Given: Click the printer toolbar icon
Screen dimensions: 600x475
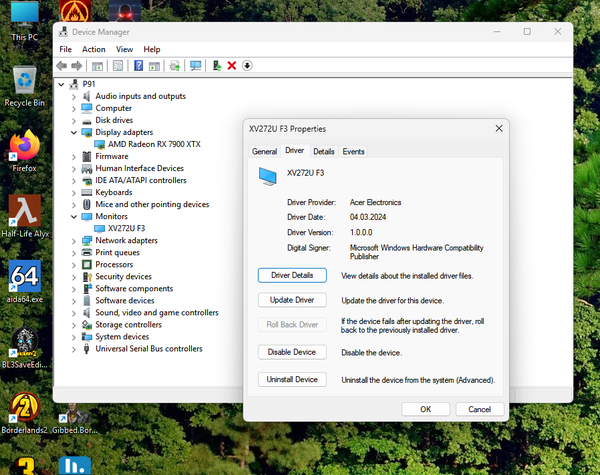Looking at the screenshot, I should (x=175, y=66).
